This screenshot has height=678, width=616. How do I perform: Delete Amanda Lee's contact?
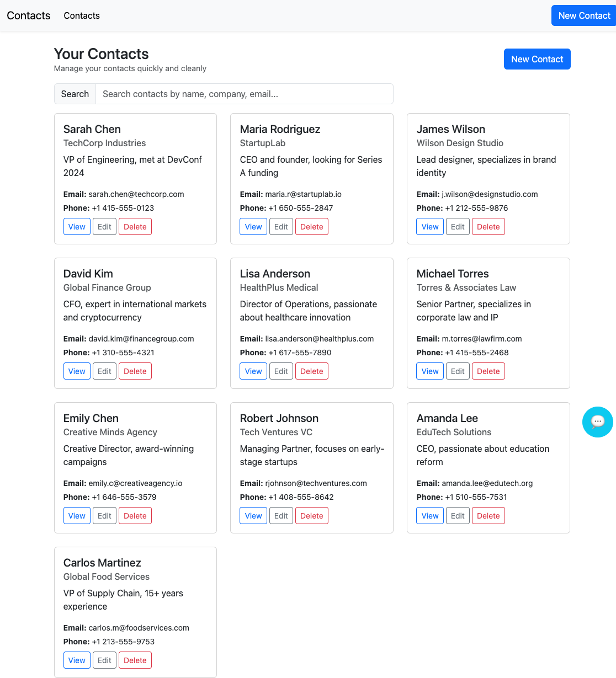coord(488,516)
